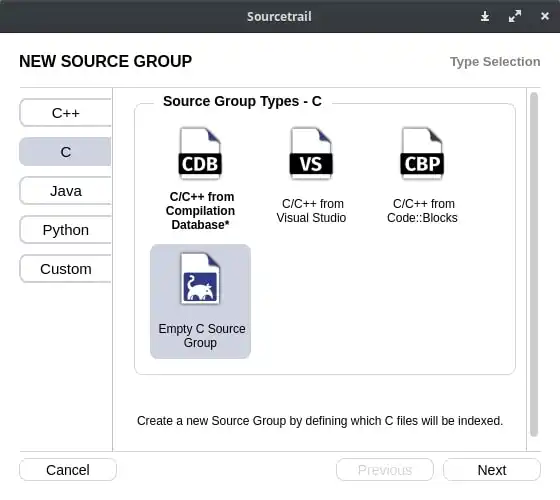Switch to the Python language tab

tap(65, 230)
